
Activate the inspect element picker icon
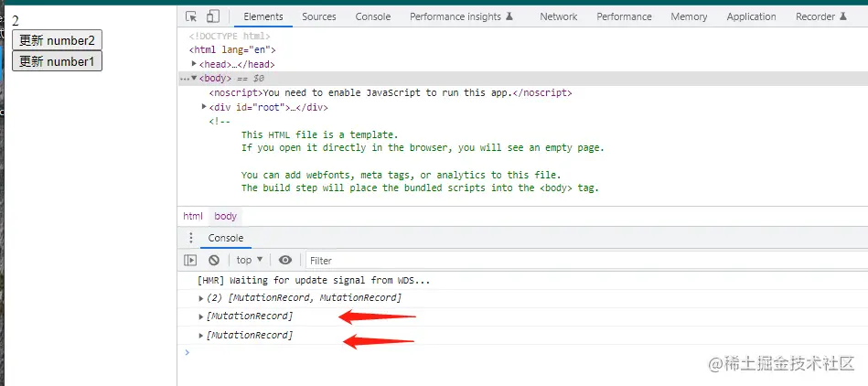click(x=191, y=16)
